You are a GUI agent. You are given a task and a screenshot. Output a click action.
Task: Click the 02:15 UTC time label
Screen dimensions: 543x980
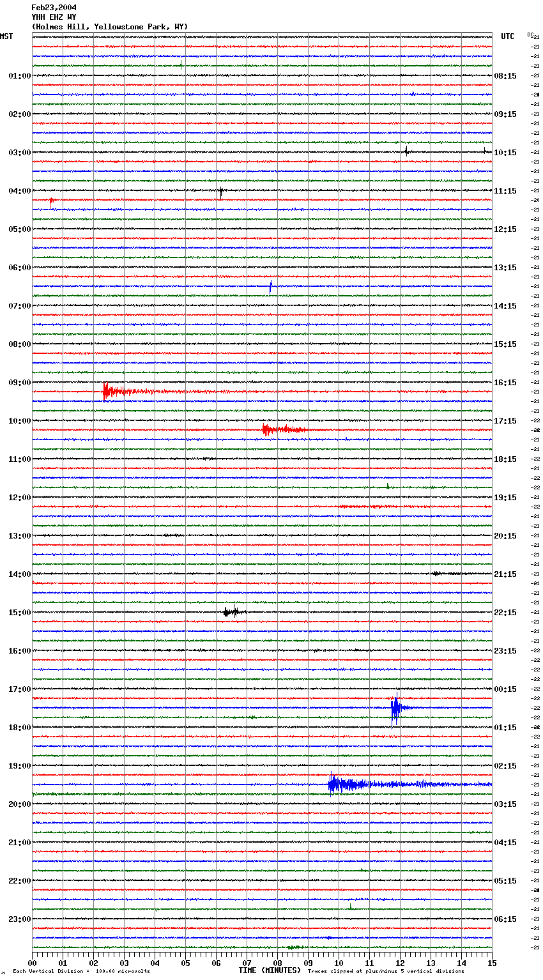coord(505,766)
